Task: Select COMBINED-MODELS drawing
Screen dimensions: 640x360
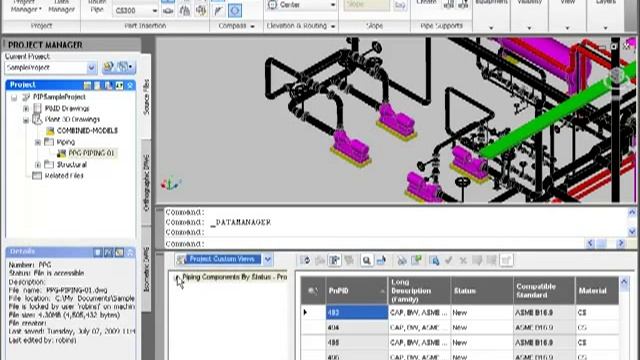Action: pos(87,131)
